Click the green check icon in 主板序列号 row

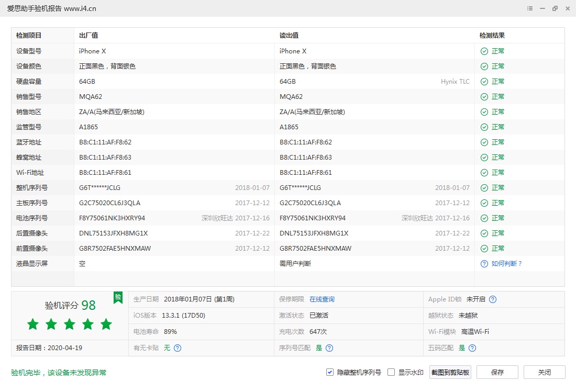pyautogui.click(x=484, y=203)
